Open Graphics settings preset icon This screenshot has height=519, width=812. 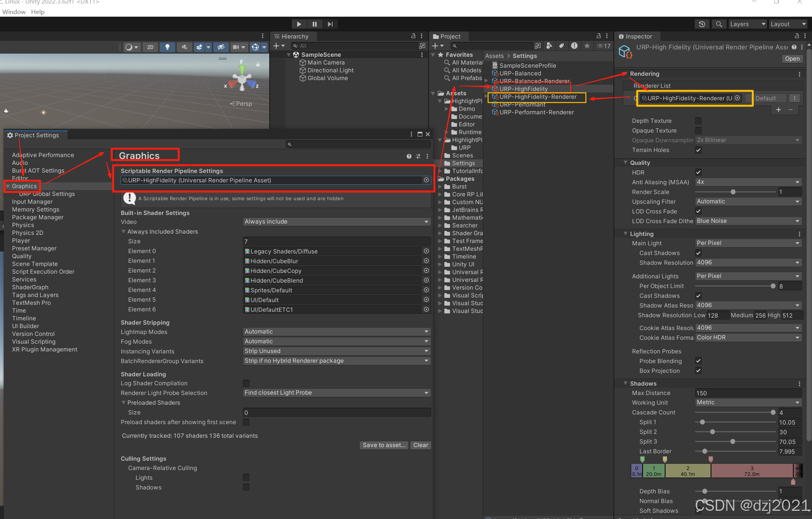418,156
